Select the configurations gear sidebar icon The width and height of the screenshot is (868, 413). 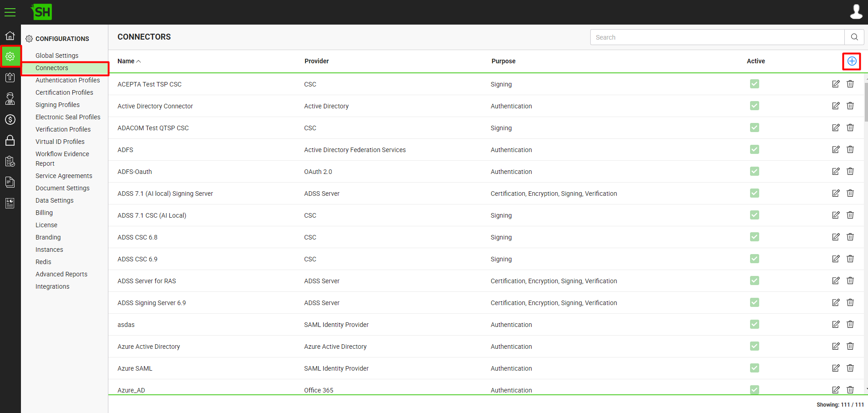pos(10,56)
